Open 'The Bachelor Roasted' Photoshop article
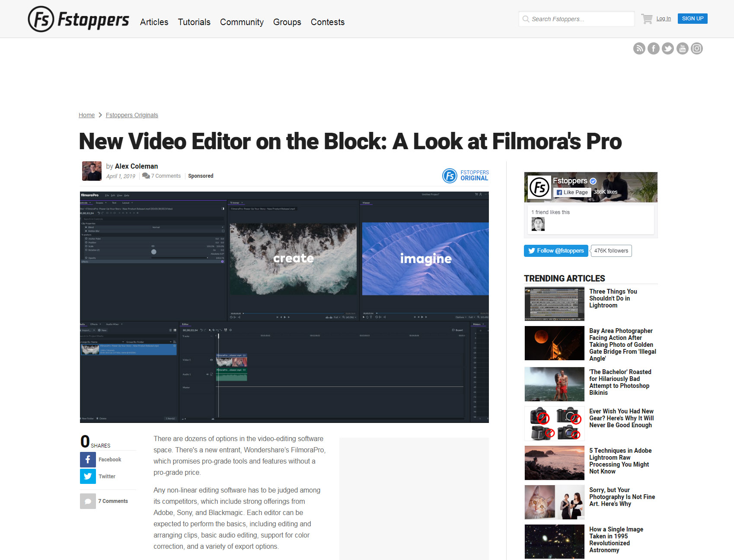This screenshot has width=734, height=560. coord(620,382)
